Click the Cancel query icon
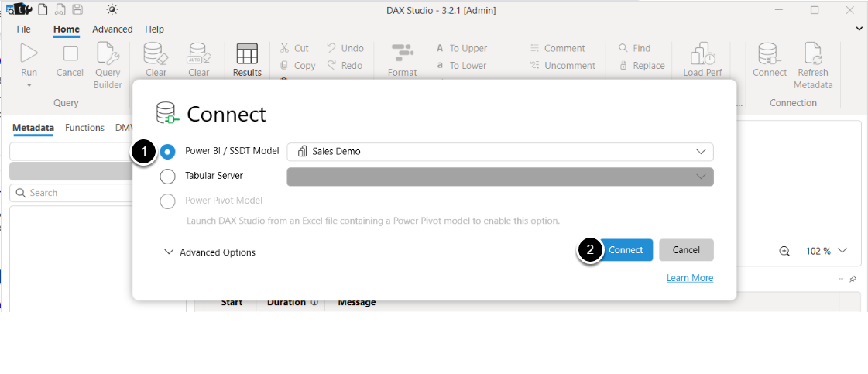The height and width of the screenshot is (374, 868). point(70,53)
